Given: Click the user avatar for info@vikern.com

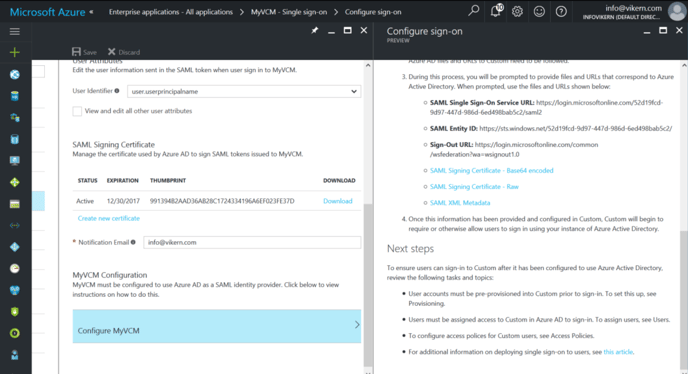Looking at the screenshot, I should pos(677,11).
